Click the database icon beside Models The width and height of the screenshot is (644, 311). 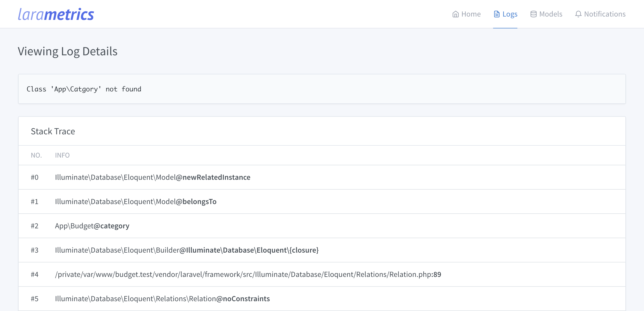click(x=533, y=14)
